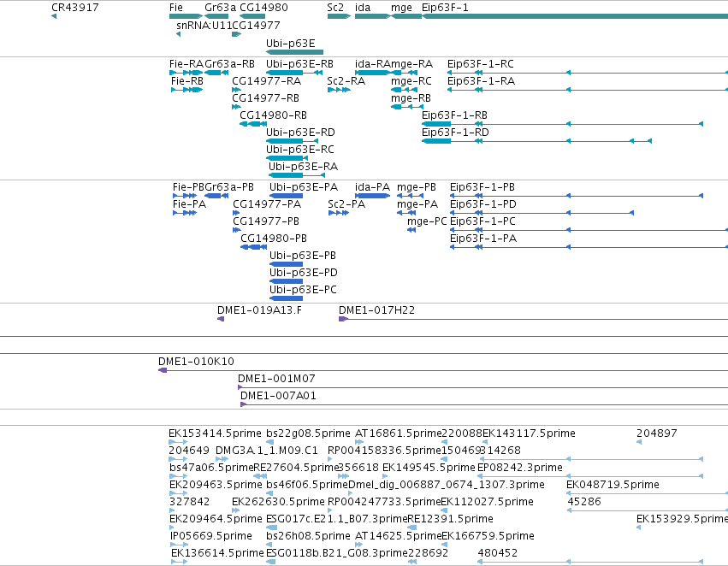Click protein Ubi-p63E-PA
Screen dimensions: 728x566
point(303,187)
